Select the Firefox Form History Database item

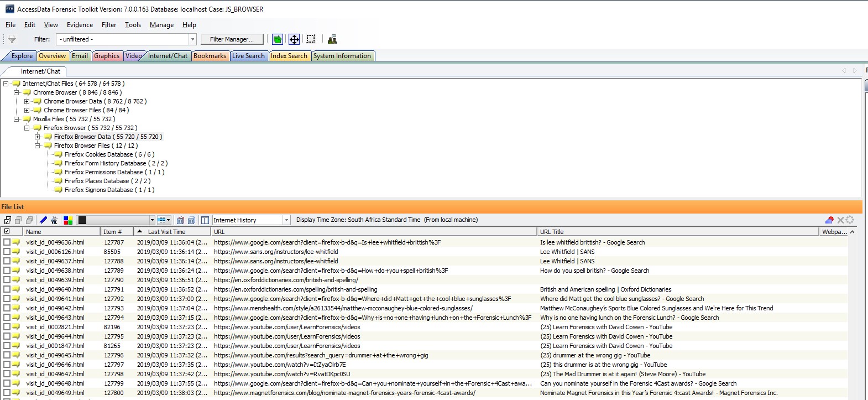[116, 163]
